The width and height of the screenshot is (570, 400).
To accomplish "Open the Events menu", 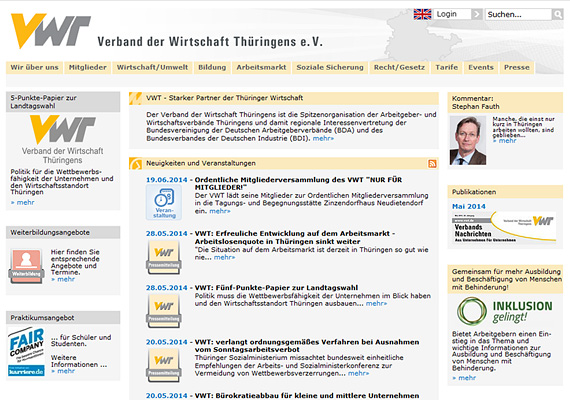I will (481, 68).
